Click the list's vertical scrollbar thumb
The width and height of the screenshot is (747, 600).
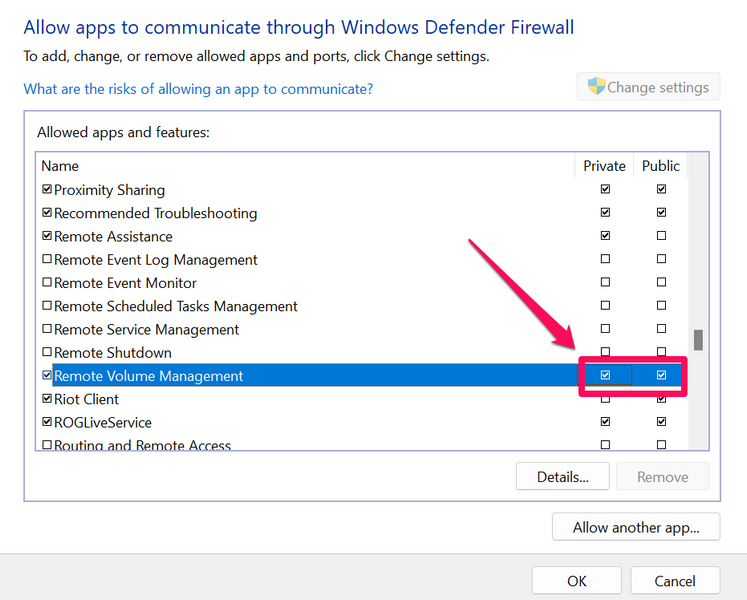pyautogui.click(x=698, y=340)
